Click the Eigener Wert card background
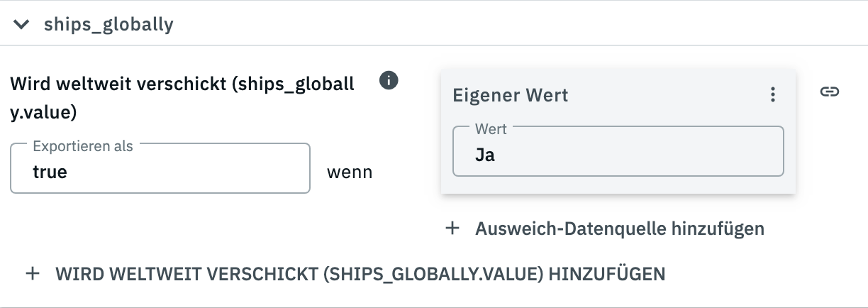Screen dimensions: 868x308 click(617, 186)
